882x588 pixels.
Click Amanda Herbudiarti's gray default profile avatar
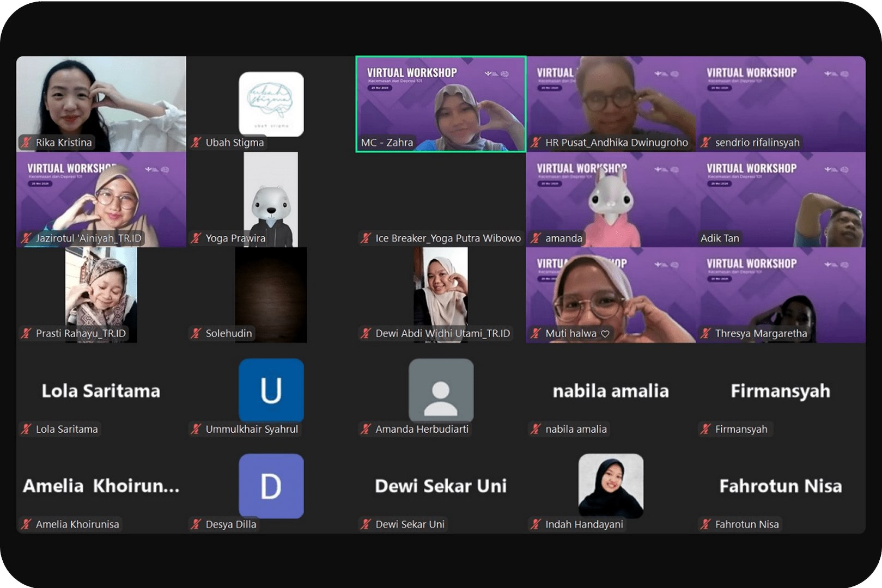coord(441,390)
